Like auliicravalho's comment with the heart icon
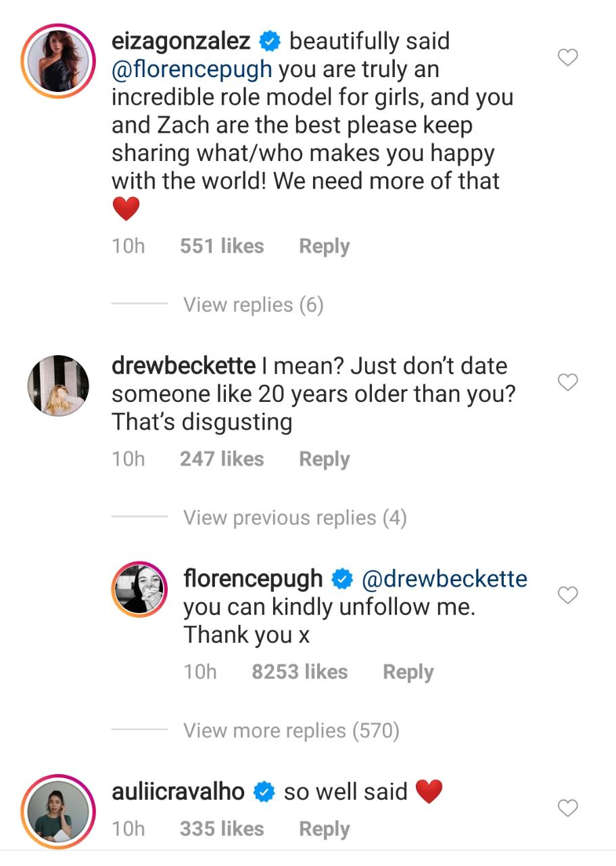This screenshot has height=866, width=616. click(x=568, y=808)
